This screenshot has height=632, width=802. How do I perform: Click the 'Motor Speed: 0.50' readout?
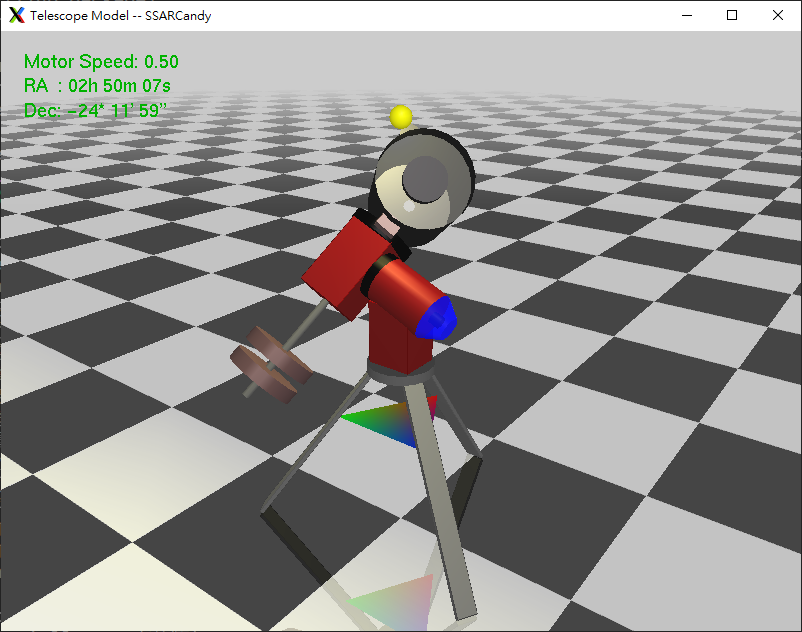(101, 62)
